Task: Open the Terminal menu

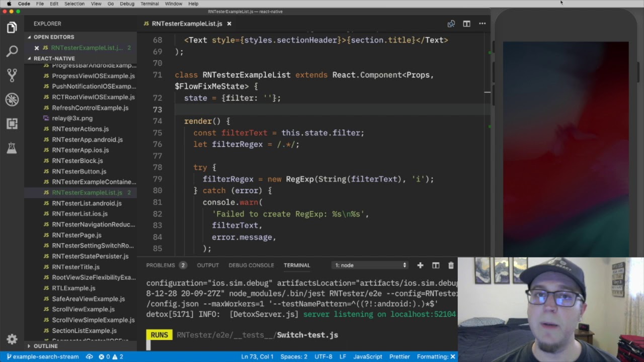Action: pyautogui.click(x=149, y=4)
